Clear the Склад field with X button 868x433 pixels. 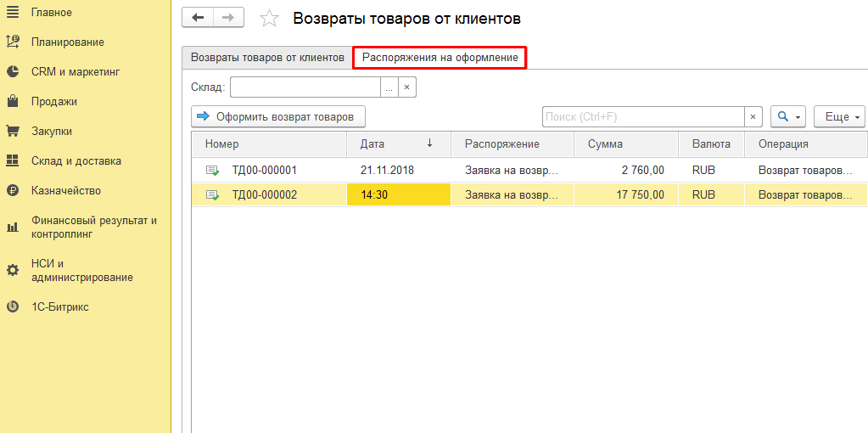point(406,87)
